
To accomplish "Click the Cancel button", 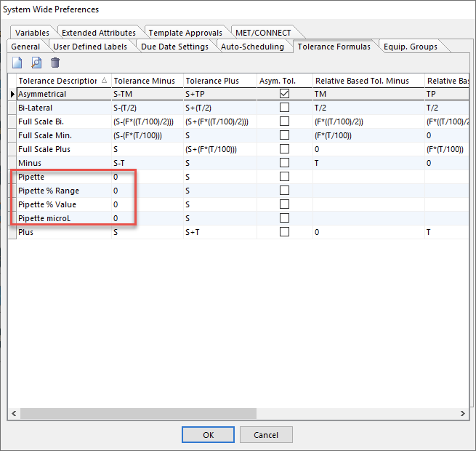I will (x=265, y=435).
